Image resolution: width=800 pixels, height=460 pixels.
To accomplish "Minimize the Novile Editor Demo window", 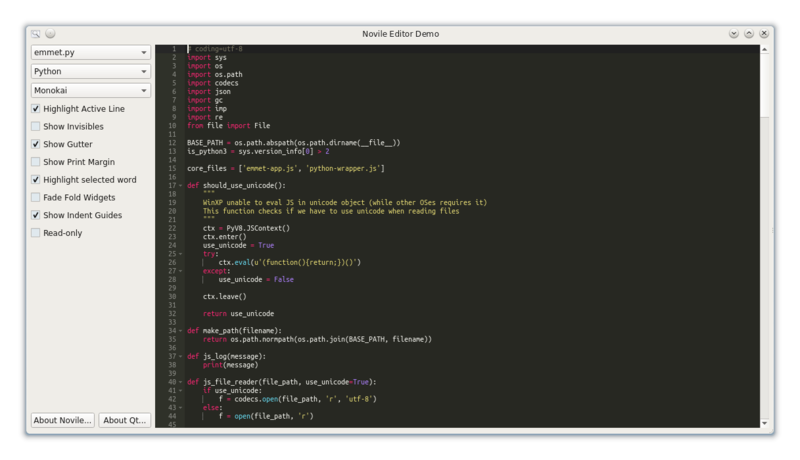I will pos(734,34).
